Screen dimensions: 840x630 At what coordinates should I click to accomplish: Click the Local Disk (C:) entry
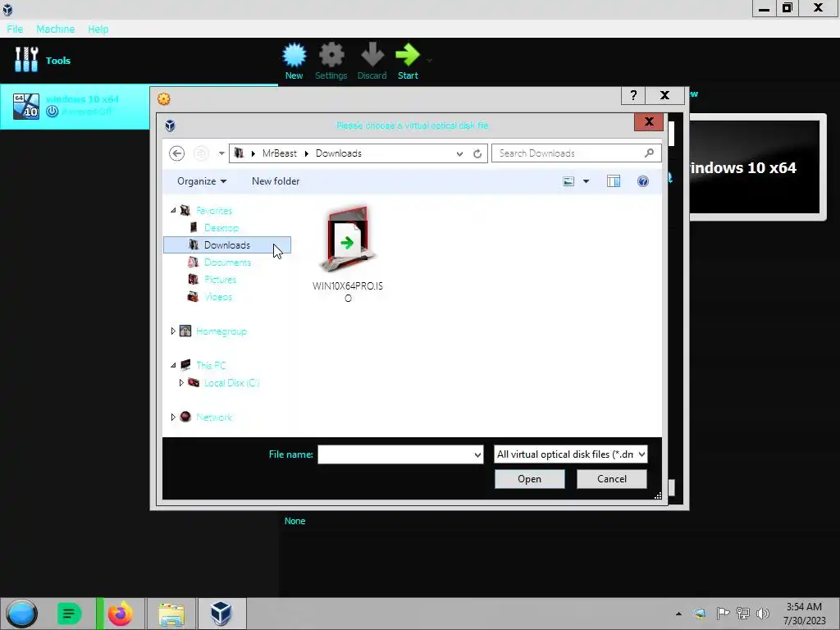pyautogui.click(x=231, y=382)
